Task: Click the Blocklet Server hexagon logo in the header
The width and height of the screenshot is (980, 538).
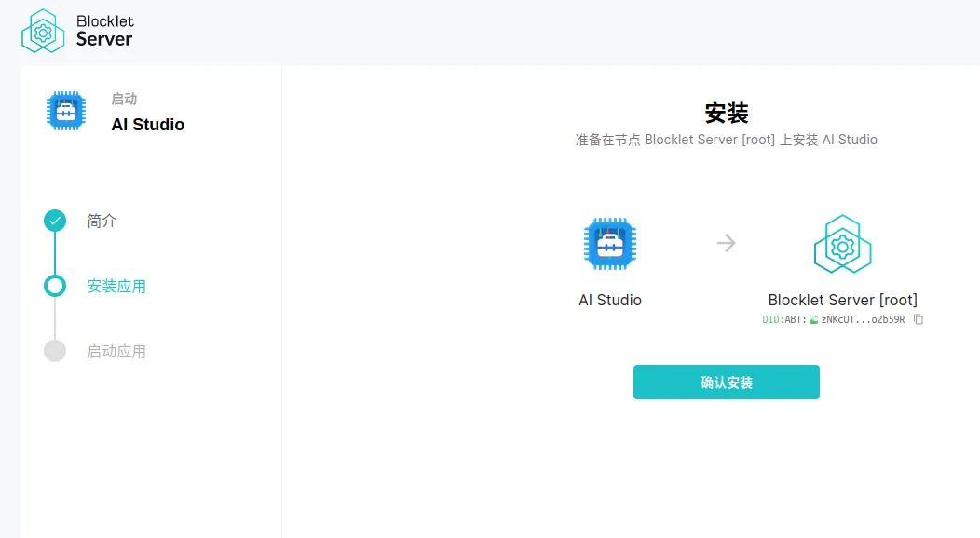Action: tap(43, 31)
